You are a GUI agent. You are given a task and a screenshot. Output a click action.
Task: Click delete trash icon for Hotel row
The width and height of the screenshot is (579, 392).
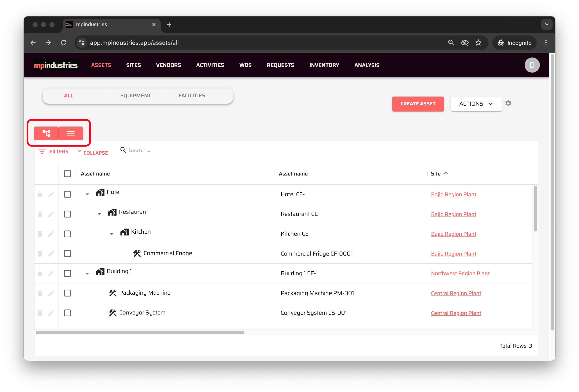point(40,194)
